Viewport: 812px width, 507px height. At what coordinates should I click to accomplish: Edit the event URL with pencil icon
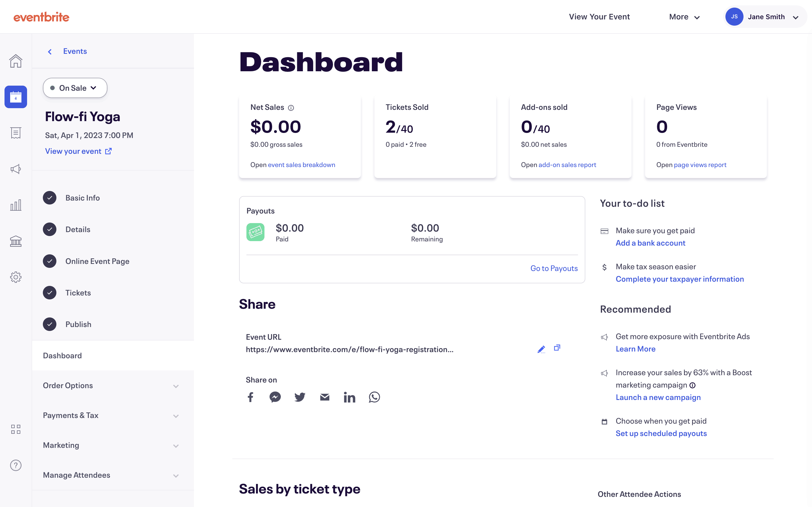pos(541,349)
